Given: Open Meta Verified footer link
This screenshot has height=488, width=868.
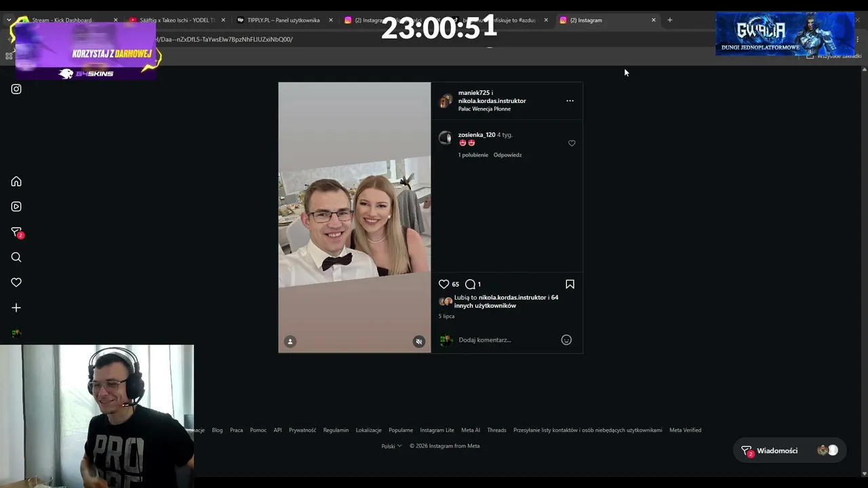Looking at the screenshot, I should pos(685,430).
